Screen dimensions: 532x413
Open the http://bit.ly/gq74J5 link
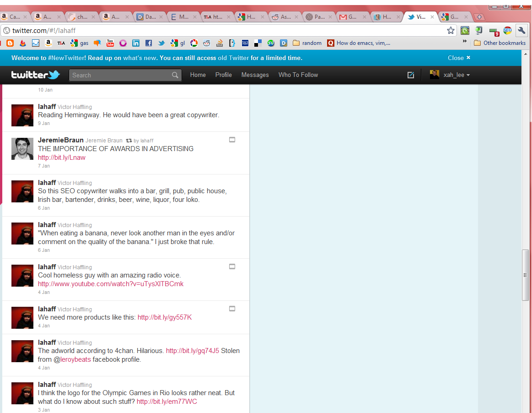[x=193, y=351]
